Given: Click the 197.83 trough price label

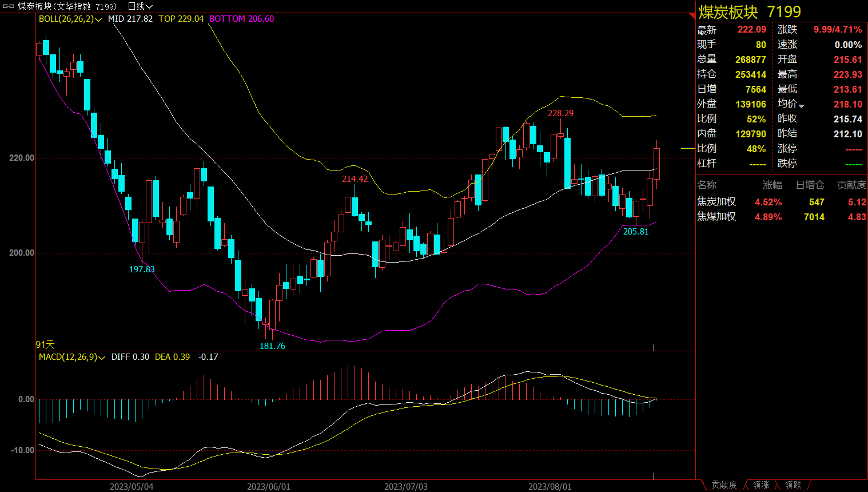Looking at the screenshot, I should (142, 269).
